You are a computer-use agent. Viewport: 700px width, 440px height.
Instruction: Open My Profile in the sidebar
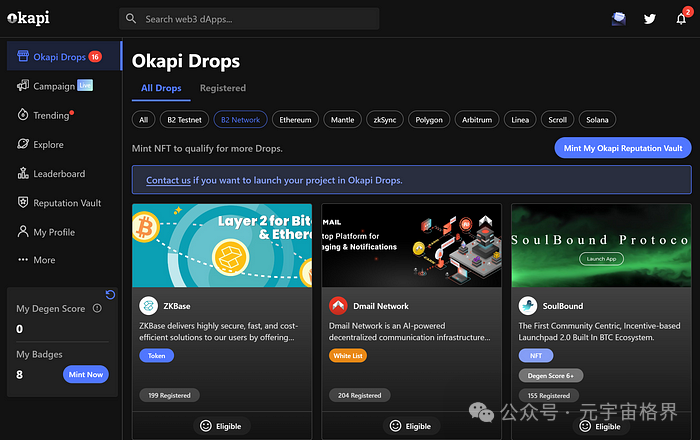[x=64, y=232]
